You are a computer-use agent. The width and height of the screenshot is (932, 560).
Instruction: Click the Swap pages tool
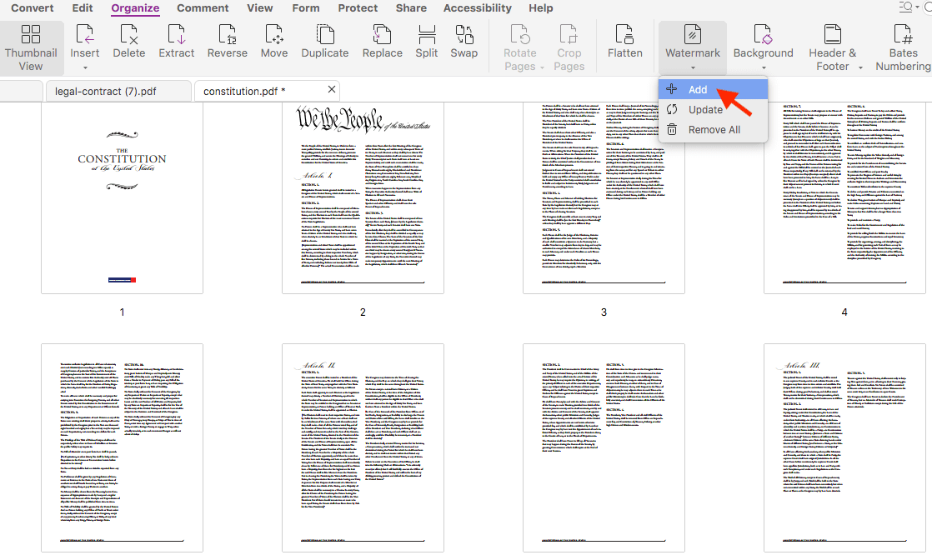(464, 42)
